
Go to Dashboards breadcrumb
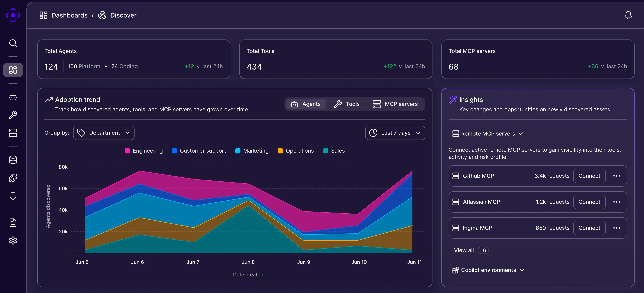[70, 15]
